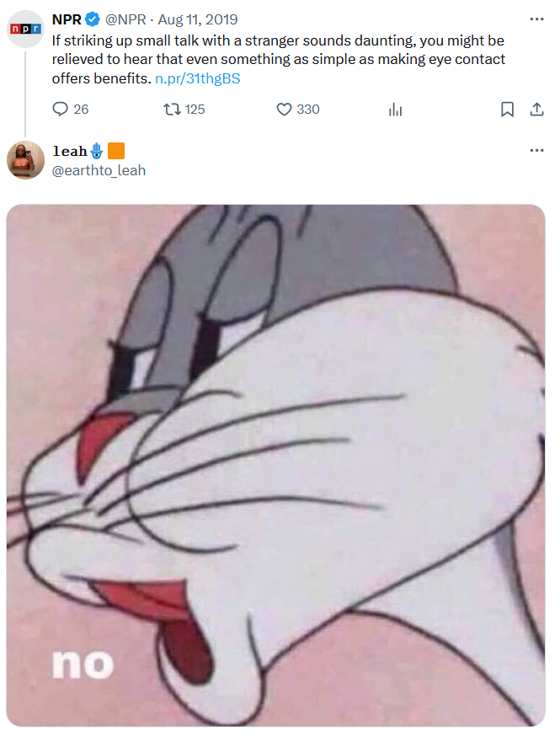Open the Aug 11, 2019 timestamp
This screenshot has height=734, width=560.
click(198, 19)
